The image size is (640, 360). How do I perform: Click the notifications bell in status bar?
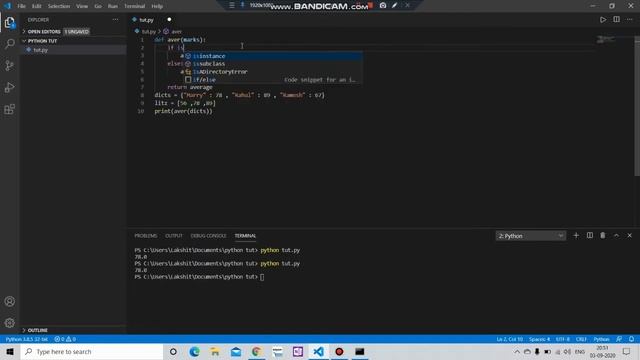pyautogui.click(x=631, y=339)
